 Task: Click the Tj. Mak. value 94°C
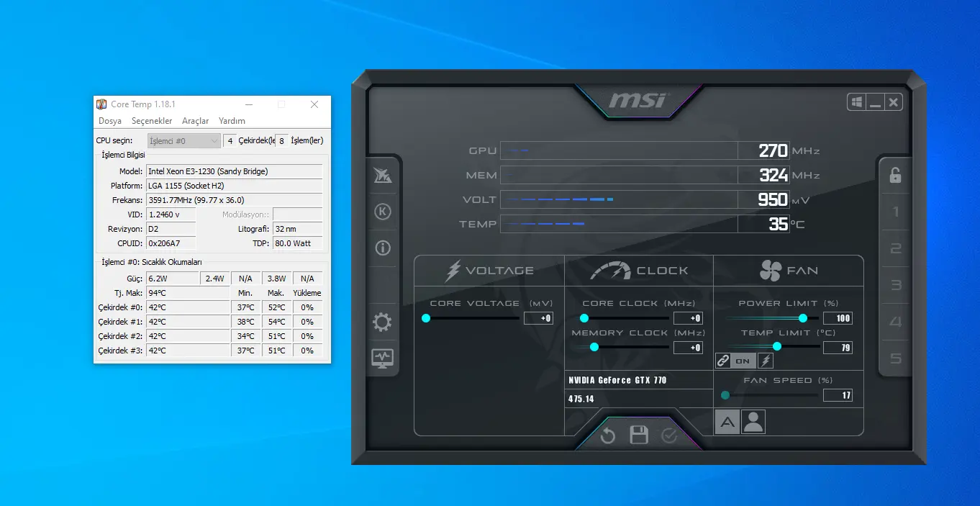click(x=188, y=293)
